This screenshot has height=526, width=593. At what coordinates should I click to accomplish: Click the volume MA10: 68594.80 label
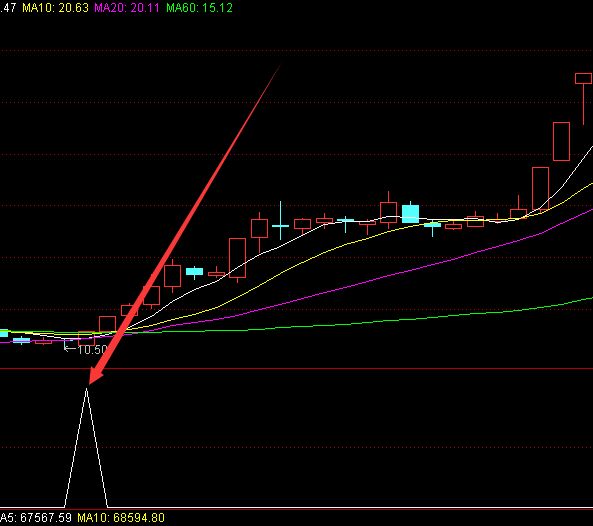(121, 518)
